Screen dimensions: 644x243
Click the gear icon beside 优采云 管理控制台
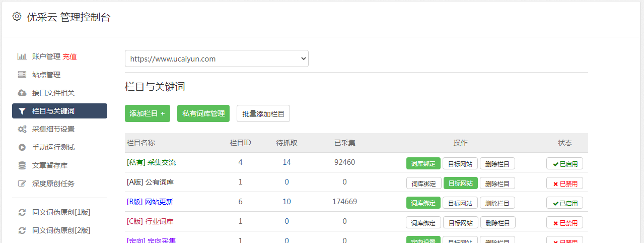coord(17,17)
